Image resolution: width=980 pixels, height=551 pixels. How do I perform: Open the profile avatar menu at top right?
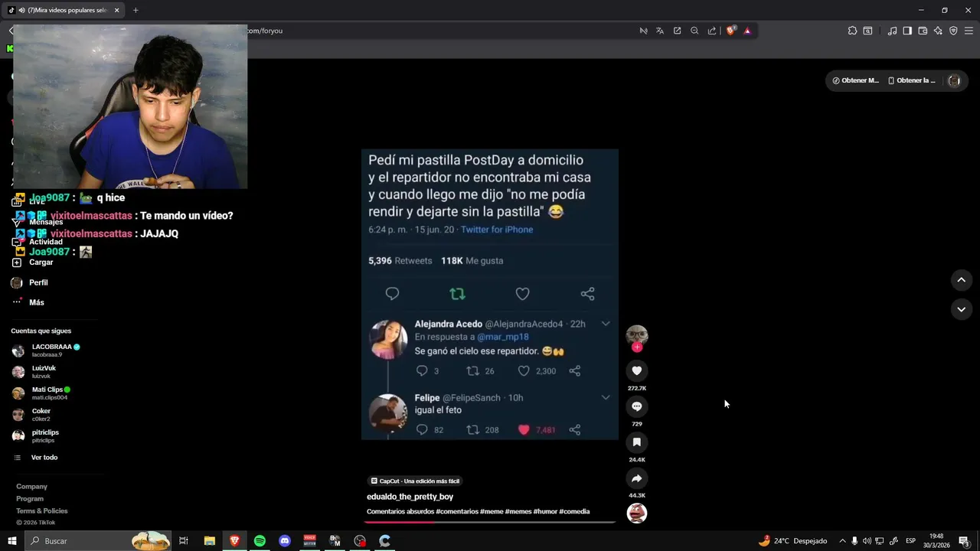(954, 80)
